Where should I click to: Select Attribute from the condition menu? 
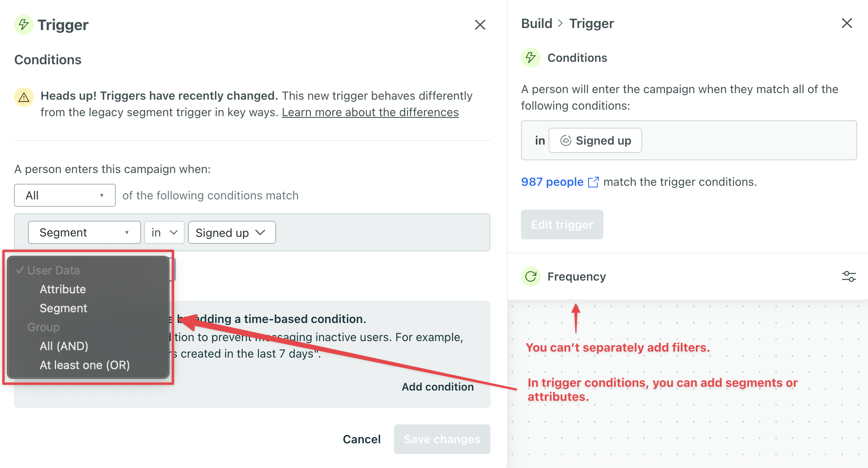[x=63, y=289]
